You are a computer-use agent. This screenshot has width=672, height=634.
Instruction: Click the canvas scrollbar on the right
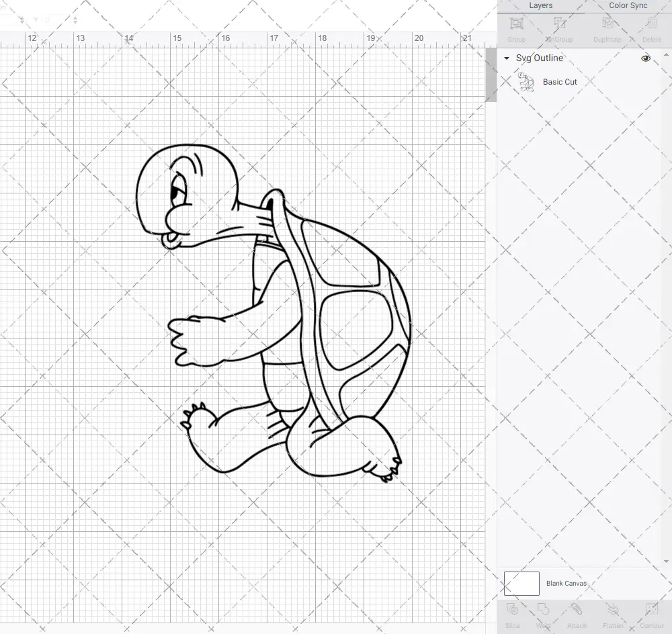(x=490, y=75)
